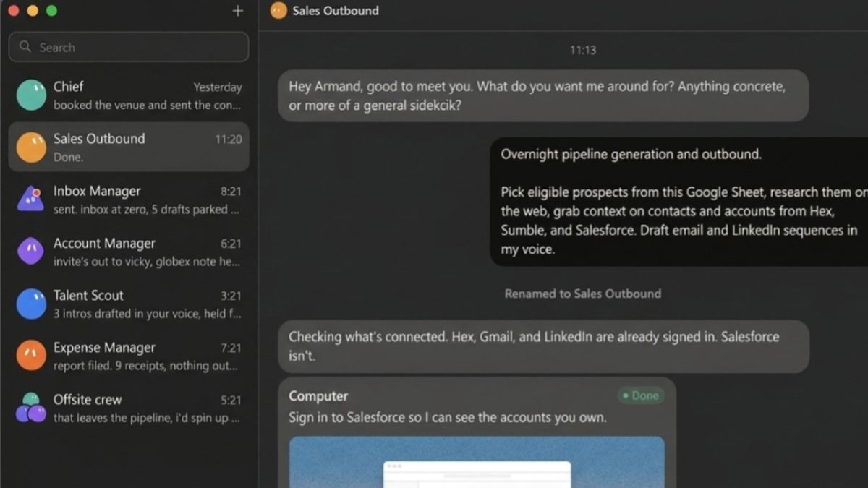
Task: Click the Offsite crew group avatar
Action: tap(31, 408)
